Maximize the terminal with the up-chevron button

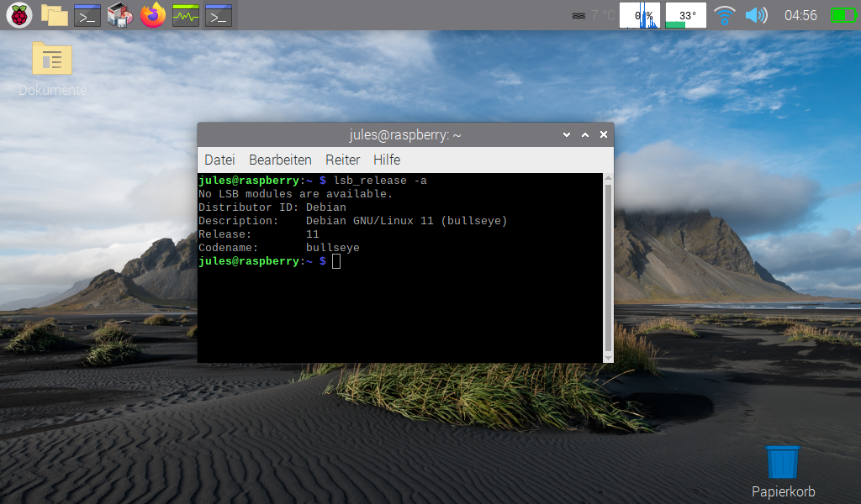click(x=585, y=135)
